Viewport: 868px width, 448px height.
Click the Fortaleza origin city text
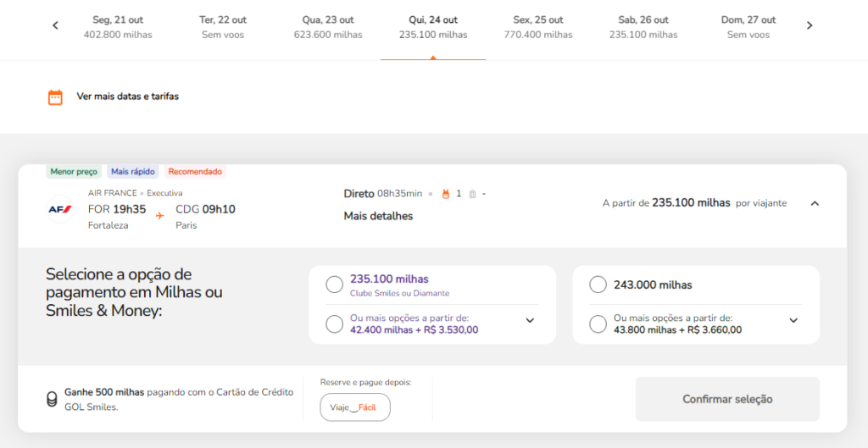pos(108,225)
